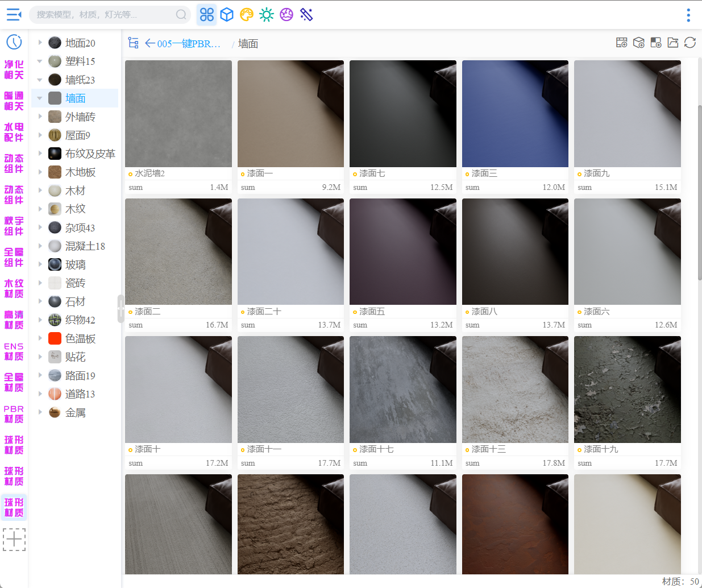Image resolution: width=702 pixels, height=588 pixels.
Task: Select the 玻璃 category in tree
Action: (x=75, y=265)
